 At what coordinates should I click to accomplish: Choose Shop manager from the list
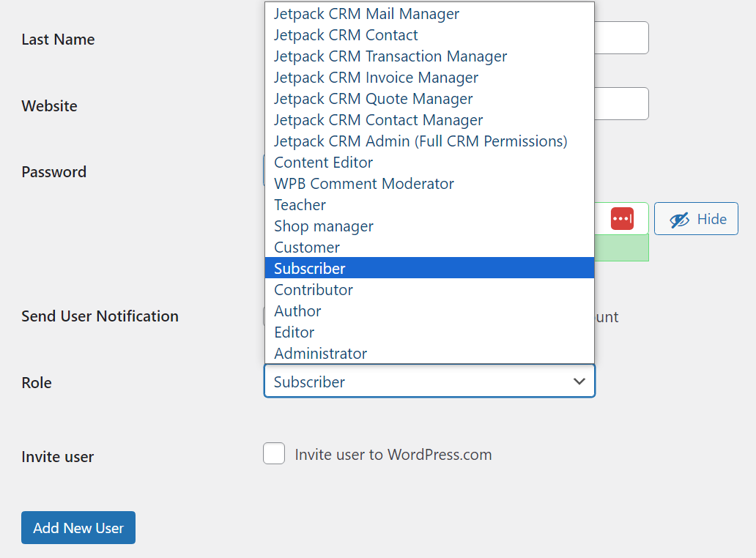pyautogui.click(x=323, y=226)
